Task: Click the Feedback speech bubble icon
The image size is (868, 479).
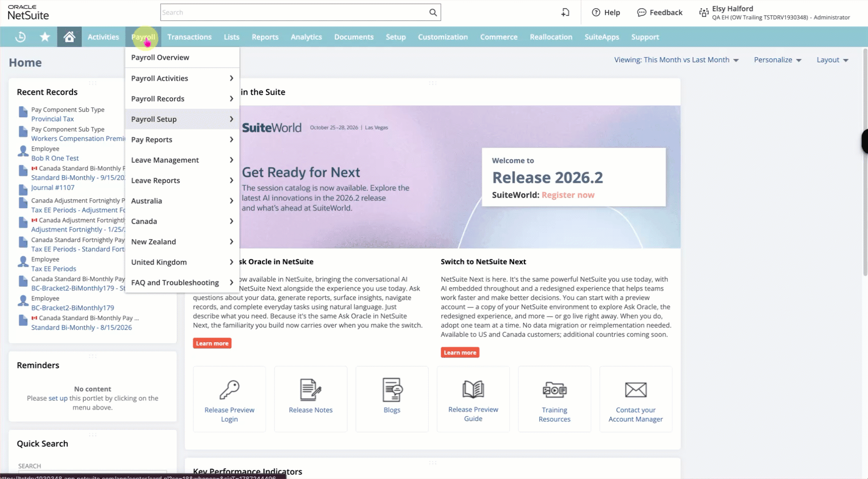Action: 642,12
